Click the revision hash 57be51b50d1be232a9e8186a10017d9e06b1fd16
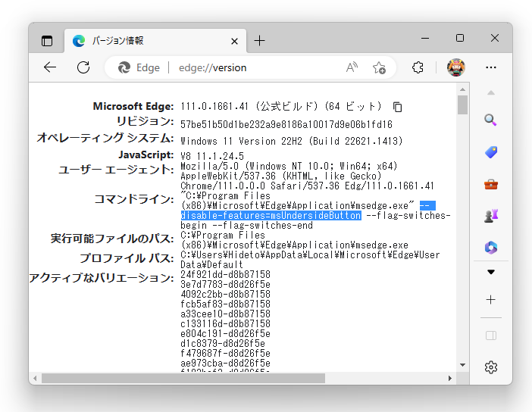The image size is (532, 412). click(x=286, y=124)
